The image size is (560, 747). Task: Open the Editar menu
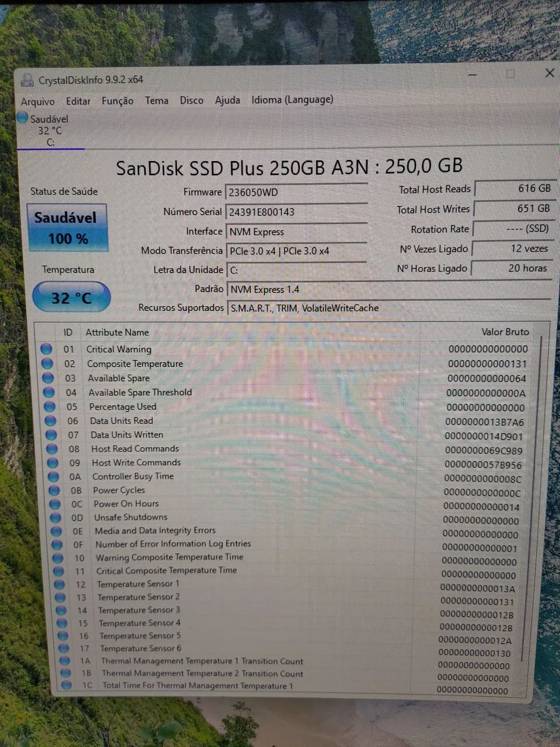point(78,101)
